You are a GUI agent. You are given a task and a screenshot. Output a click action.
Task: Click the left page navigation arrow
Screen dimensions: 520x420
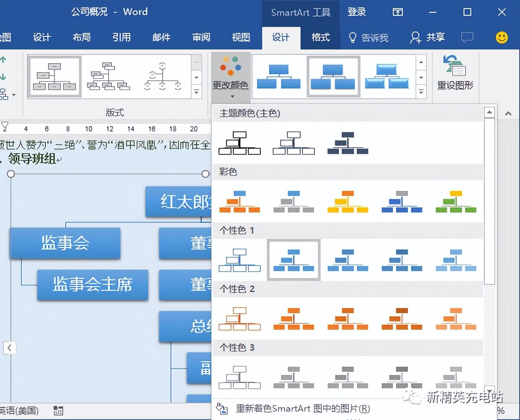pyautogui.click(x=10, y=348)
